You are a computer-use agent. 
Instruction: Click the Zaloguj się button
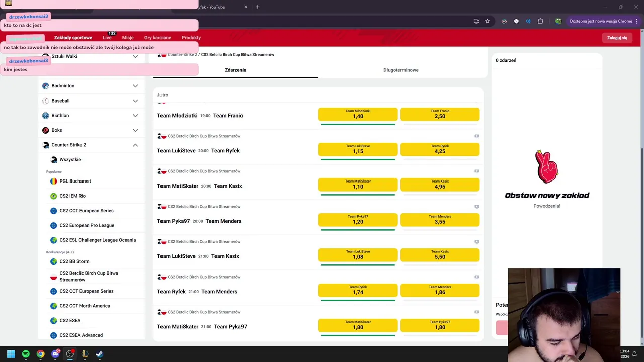pyautogui.click(x=617, y=38)
